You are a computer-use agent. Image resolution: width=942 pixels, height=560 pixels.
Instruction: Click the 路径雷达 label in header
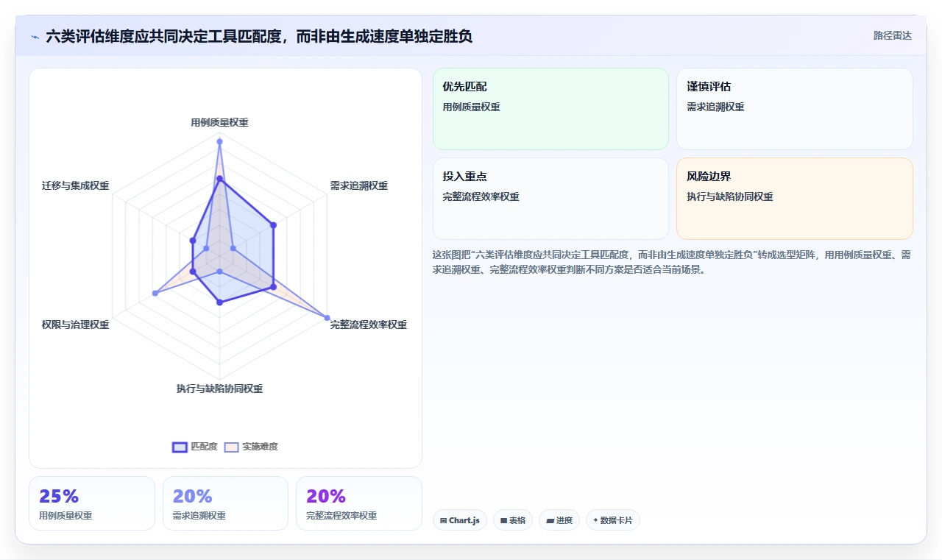892,35
